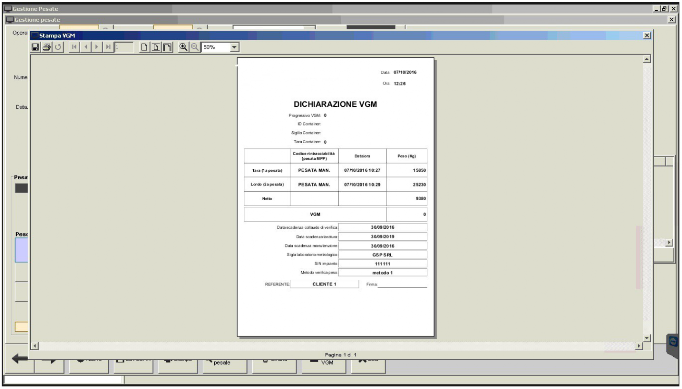This screenshot has height=389, width=682.
Task: Jump to last page arrow icon
Action: click(108, 47)
